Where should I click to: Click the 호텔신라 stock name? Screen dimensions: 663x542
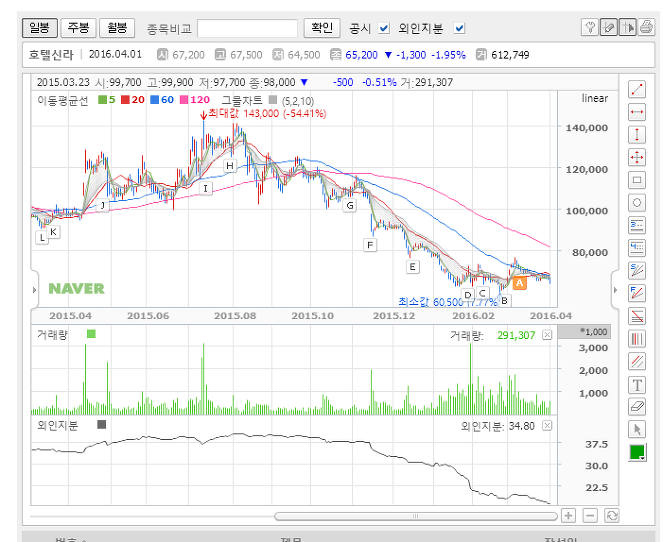(x=51, y=55)
